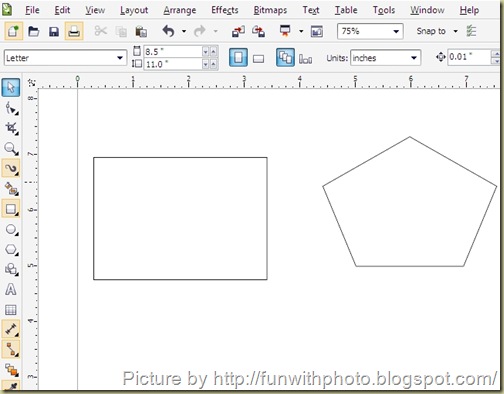Select the Dimension tool
The width and height of the screenshot is (504, 394).
click(x=11, y=329)
